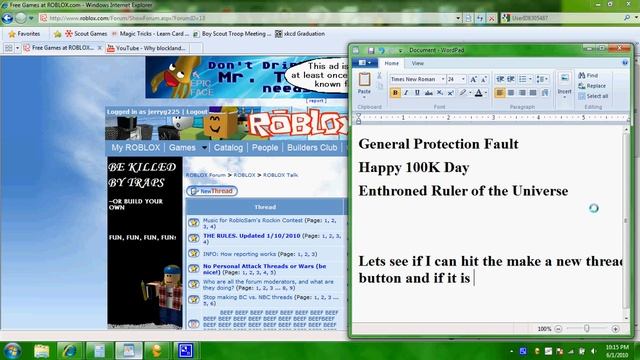Open the Paragraph settings icon
This screenshot has height=360, width=640.
(545, 93)
